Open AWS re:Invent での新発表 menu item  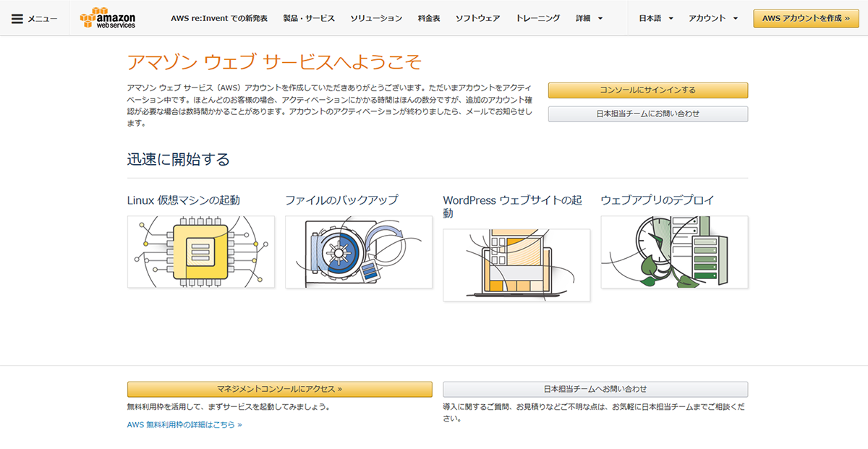coord(219,18)
